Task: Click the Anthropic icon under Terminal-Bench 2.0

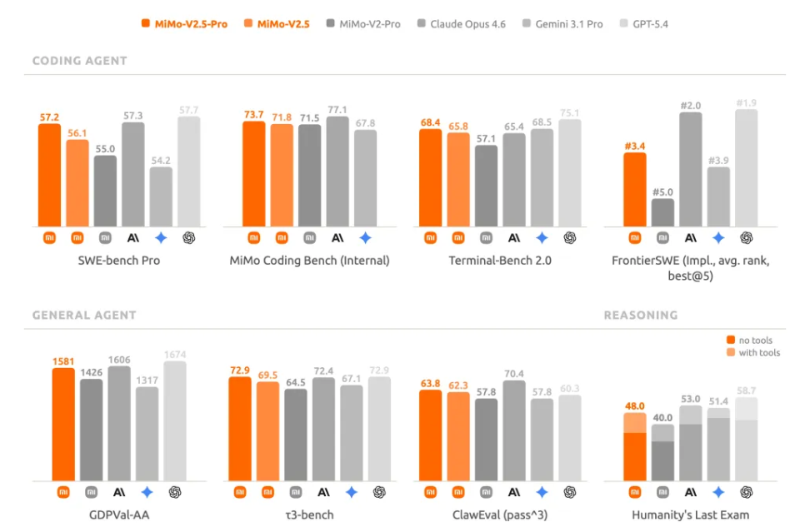Action: point(514,238)
